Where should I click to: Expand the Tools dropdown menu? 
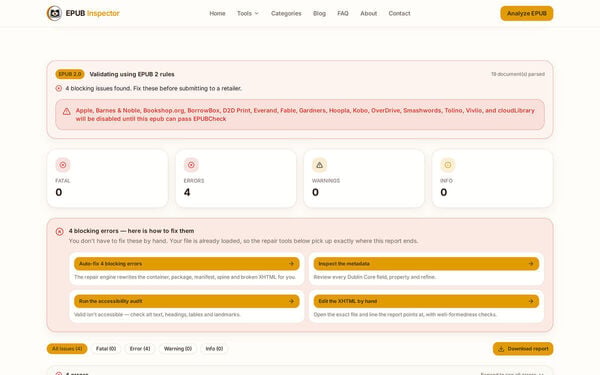point(248,13)
